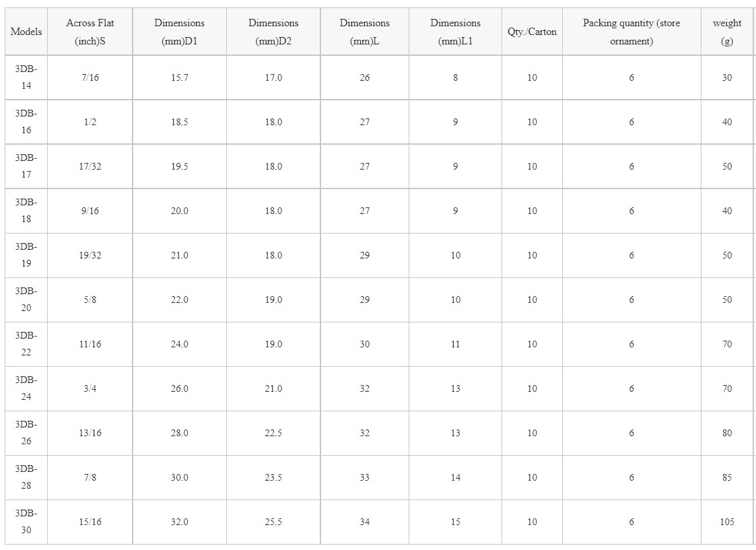Click the 3/4 across flat value
756x550 pixels.
[90, 388]
